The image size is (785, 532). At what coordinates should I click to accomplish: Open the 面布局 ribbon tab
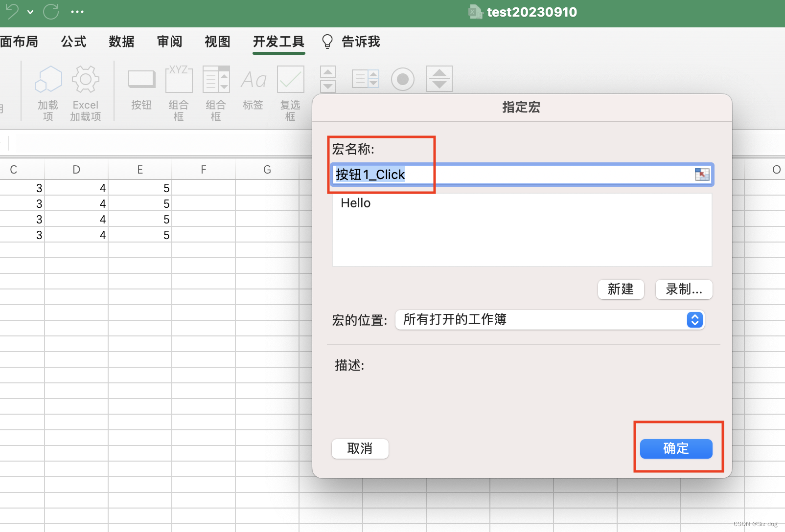(19, 42)
